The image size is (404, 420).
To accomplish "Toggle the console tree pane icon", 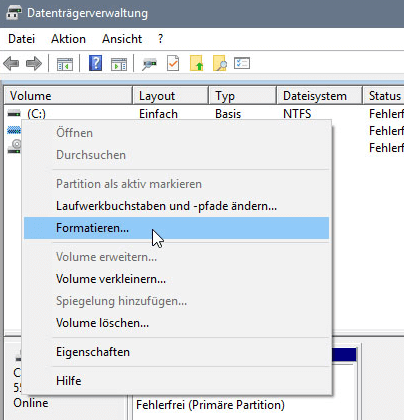I will (x=65, y=64).
